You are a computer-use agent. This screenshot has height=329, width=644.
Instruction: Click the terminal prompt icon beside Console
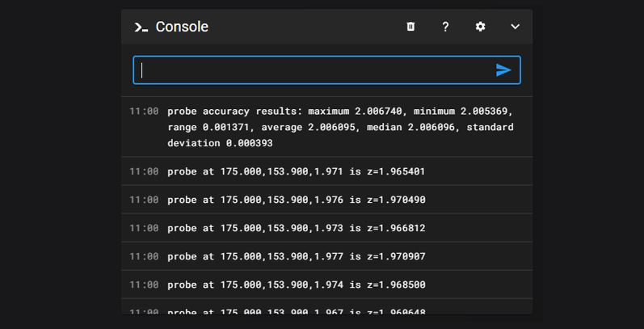tap(141, 27)
